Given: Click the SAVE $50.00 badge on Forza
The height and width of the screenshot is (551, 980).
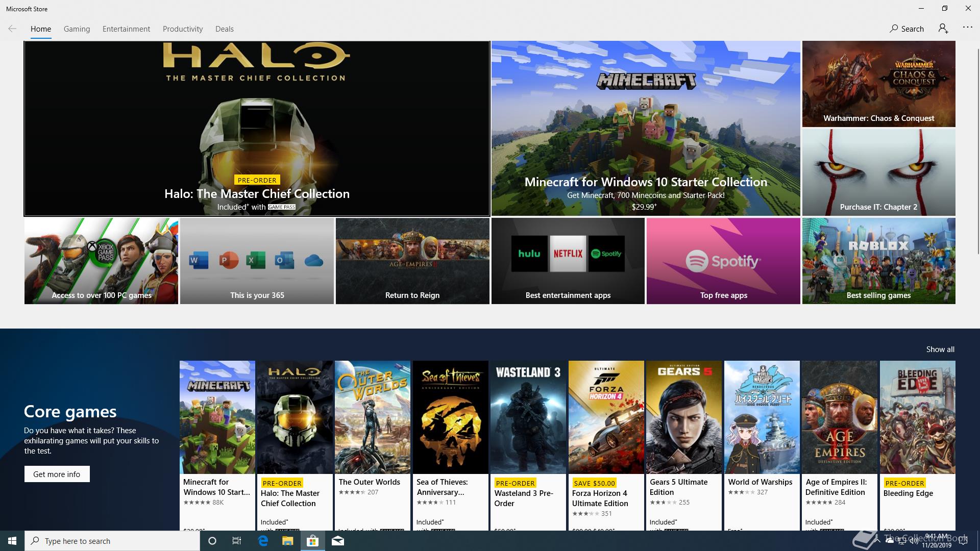Looking at the screenshot, I should [x=594, y=483].
